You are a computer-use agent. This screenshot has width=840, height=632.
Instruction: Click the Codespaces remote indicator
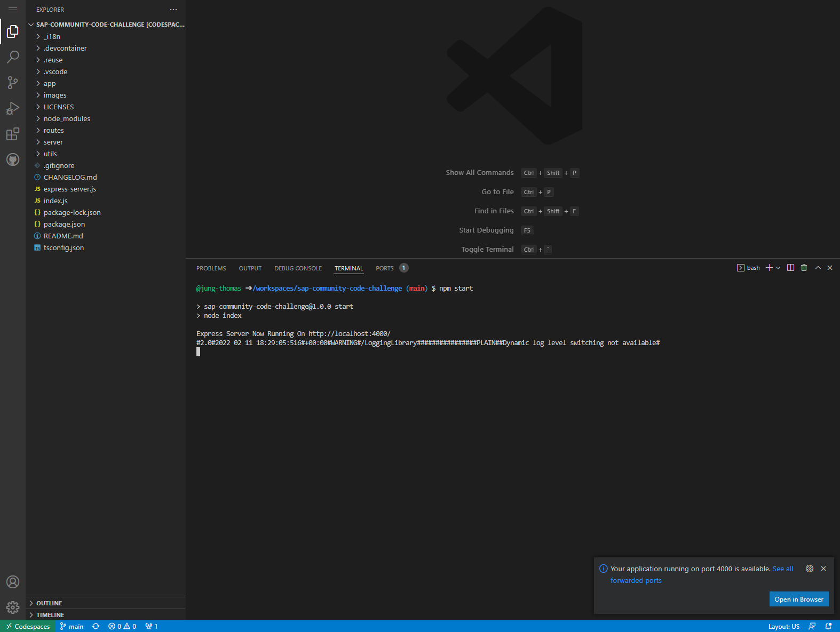[x=28, y=626]
